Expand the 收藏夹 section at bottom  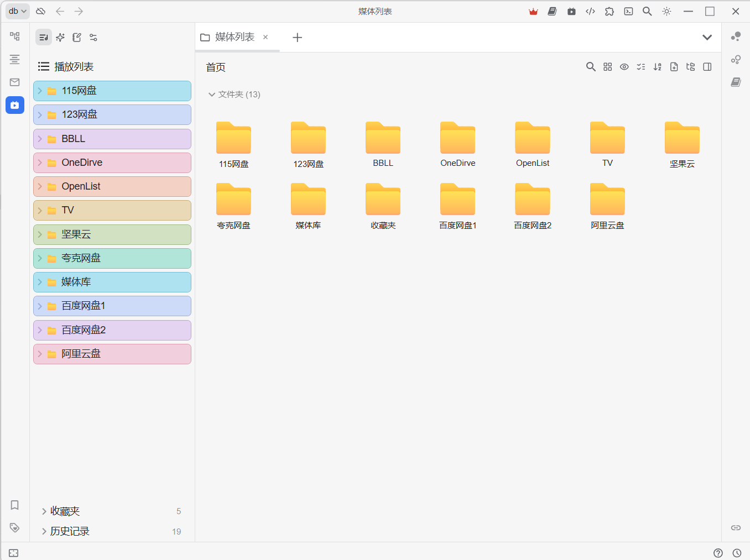tap(44, 511)
